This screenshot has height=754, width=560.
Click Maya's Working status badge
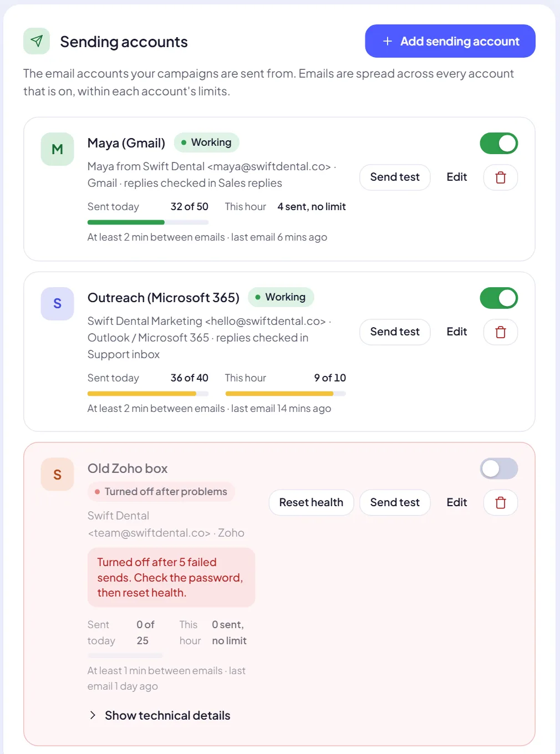pyautogui.click(x=207, y=142)
